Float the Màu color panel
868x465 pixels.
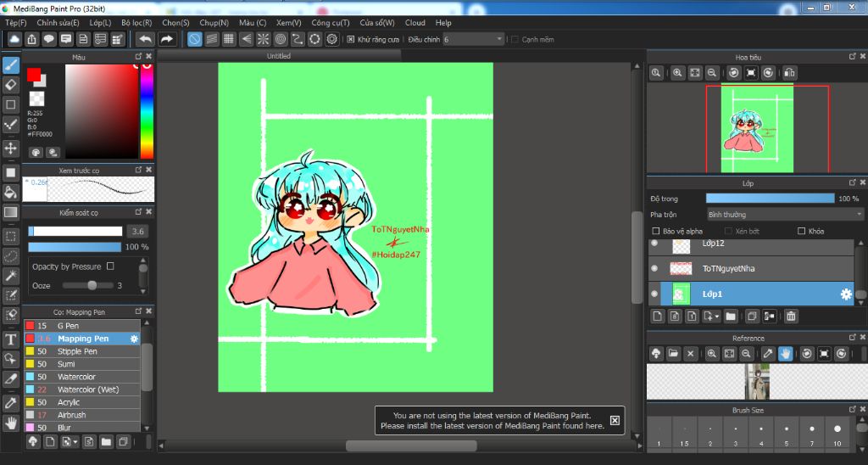(x=138, y=57)
